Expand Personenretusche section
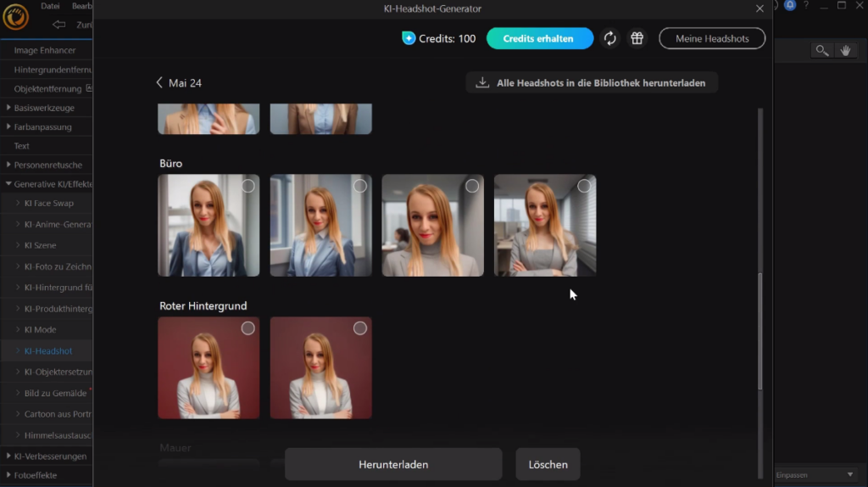 [8, 165]
